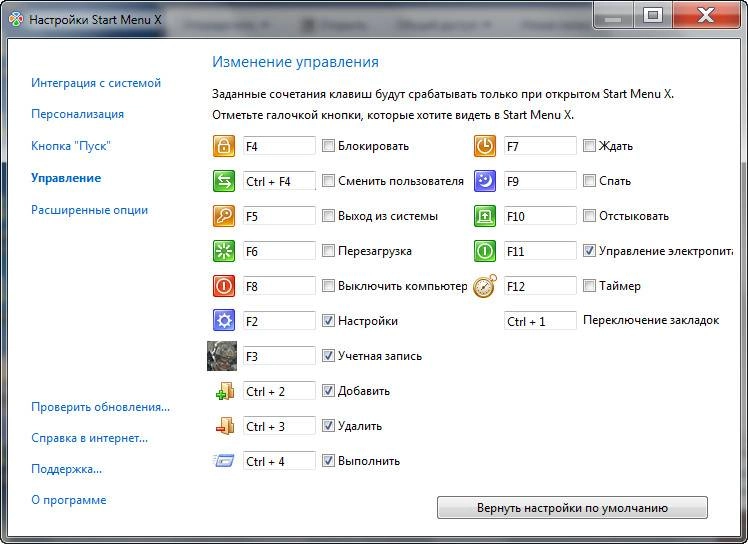Click the F11 hotkey field
748x544 pixels.
click(540, 251)
